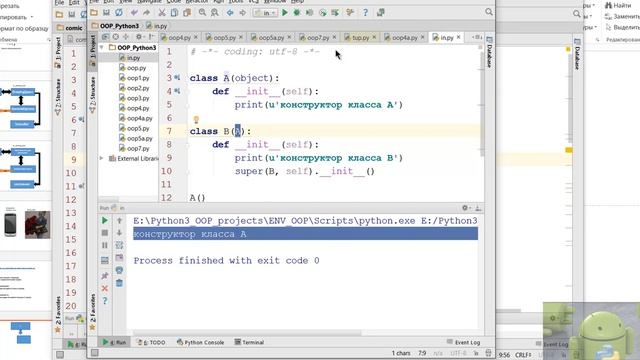The height and width of the screenshot is (360, 640).
Task: Click the 7:9 cursor position in status bar
Action: click(422, 353)
